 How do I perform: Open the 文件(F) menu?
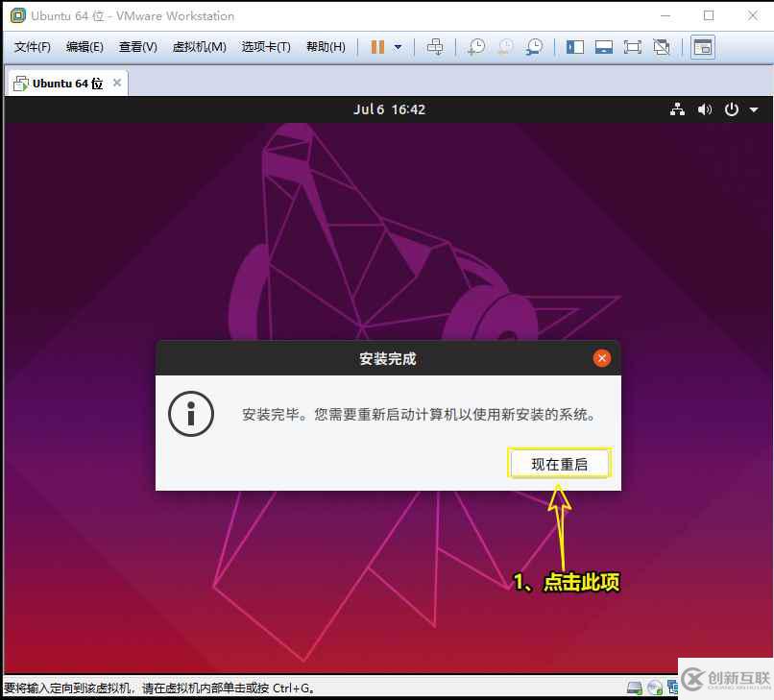coord(33,47)
